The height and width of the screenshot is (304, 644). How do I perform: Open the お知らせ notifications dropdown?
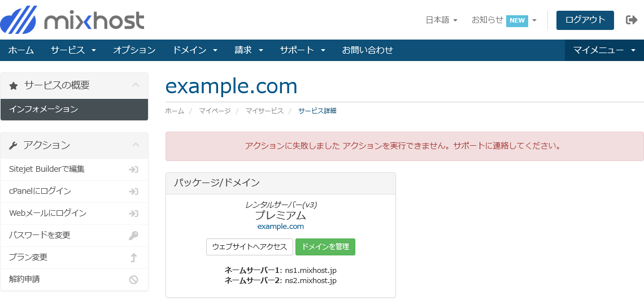click(x=504, y=20)
